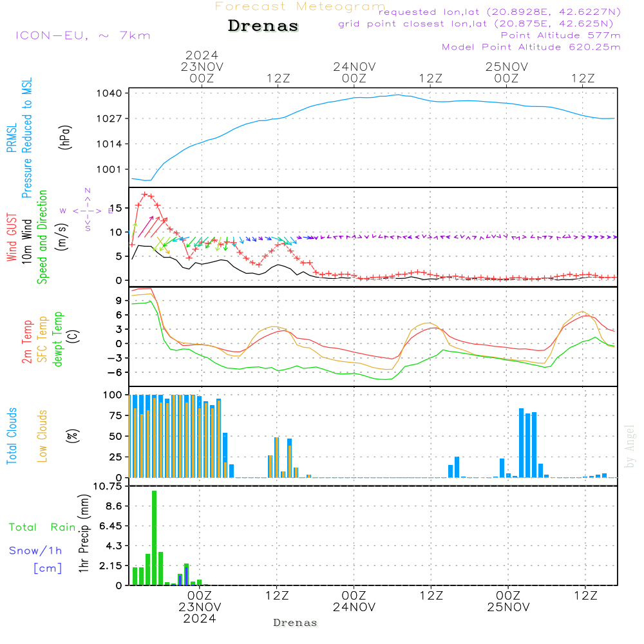The height and width of the screenshot is (644, 644).
Task: Click the red 2m Temp legend label
Action: [28, 342]
